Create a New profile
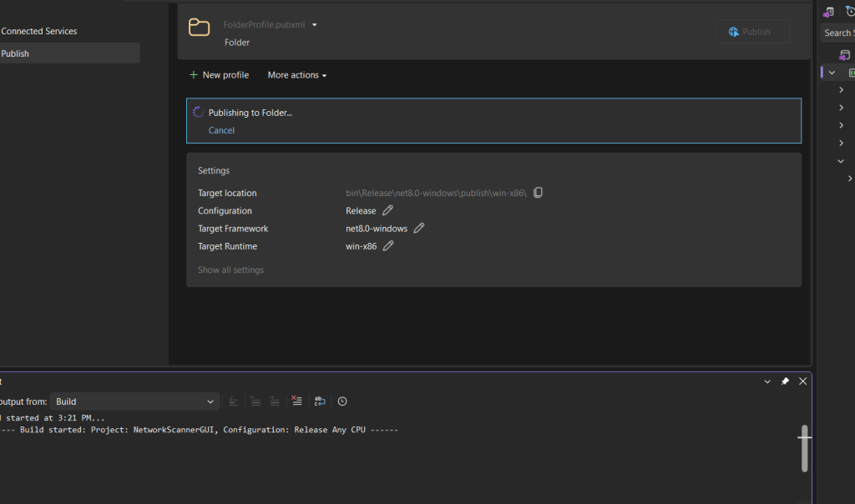The width and height of the screenshot is (855, 504). click(219, 75)
